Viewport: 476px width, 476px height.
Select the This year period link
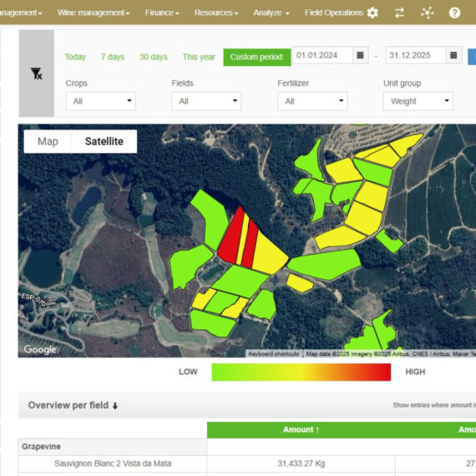pos(199,57)
